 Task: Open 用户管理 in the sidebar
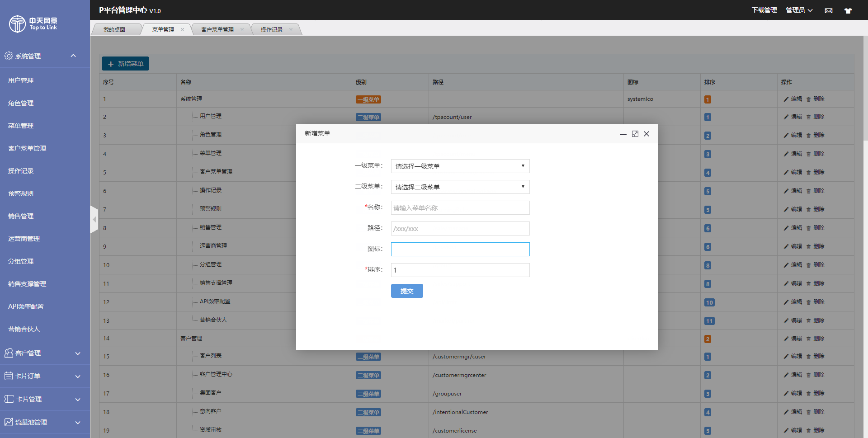pyautogui.click(x=21, y=80)
